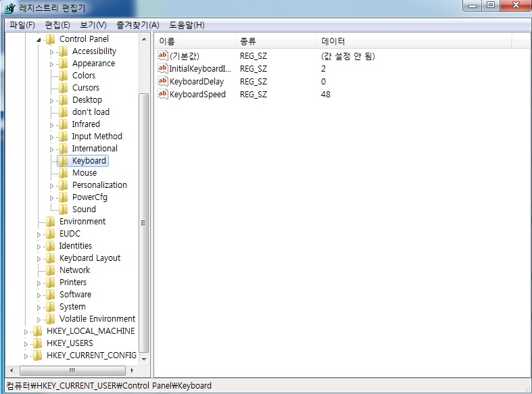The height and width of the screenshot is (394, 532).
Task: Select the Sound key in tree
Action: (84, 210)
